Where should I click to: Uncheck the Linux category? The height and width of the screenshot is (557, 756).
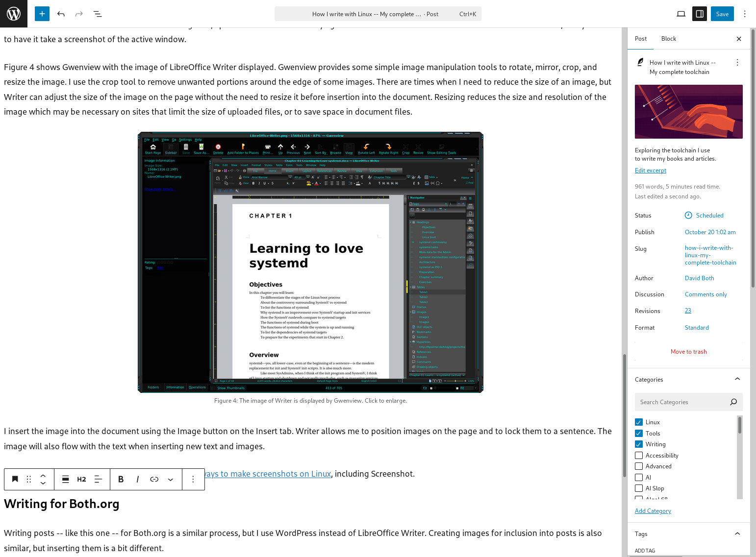click(x=639, y=422)
